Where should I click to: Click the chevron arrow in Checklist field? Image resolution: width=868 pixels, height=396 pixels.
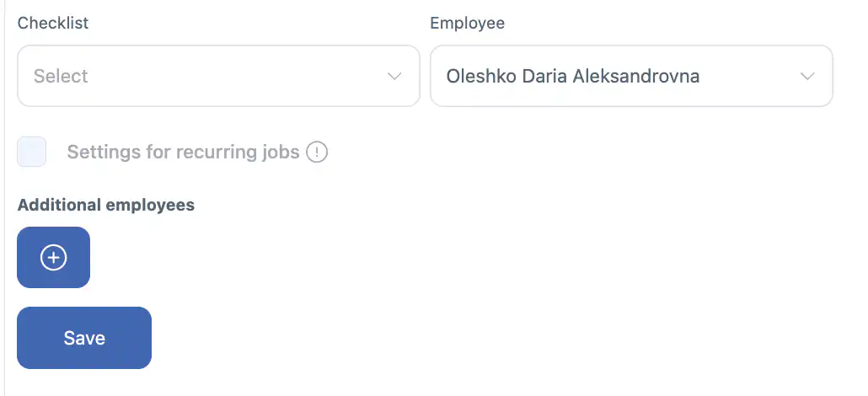coord(394,76)
